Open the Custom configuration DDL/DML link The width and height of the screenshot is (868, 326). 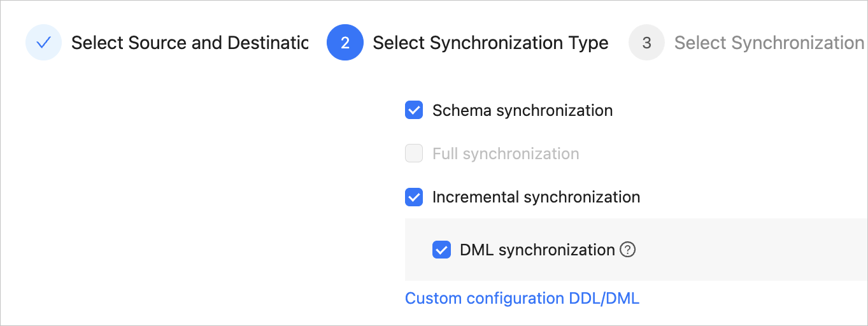click(522, 298)
